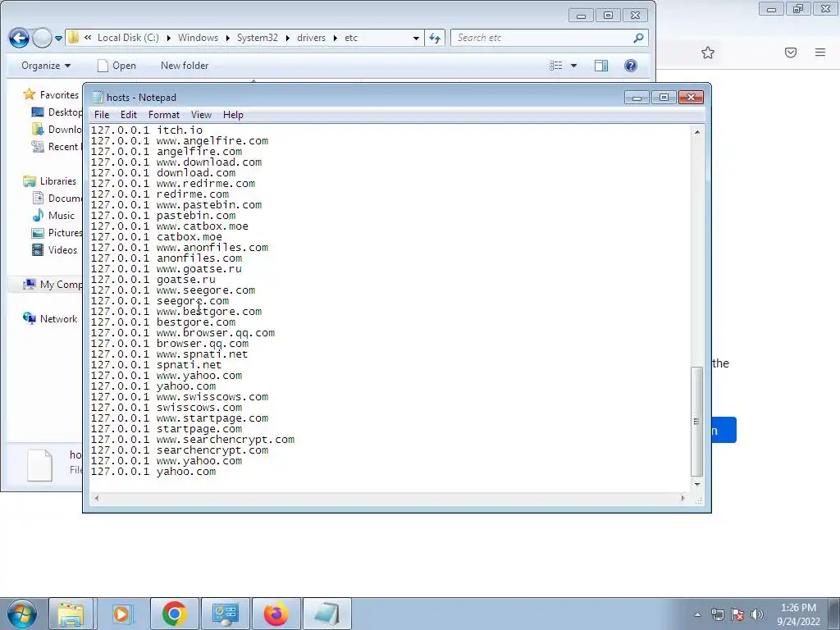Expand the arrow after System32 breadcrumb
The height and width of the screenshot is (630, 840).
click(x=287, y=38)
